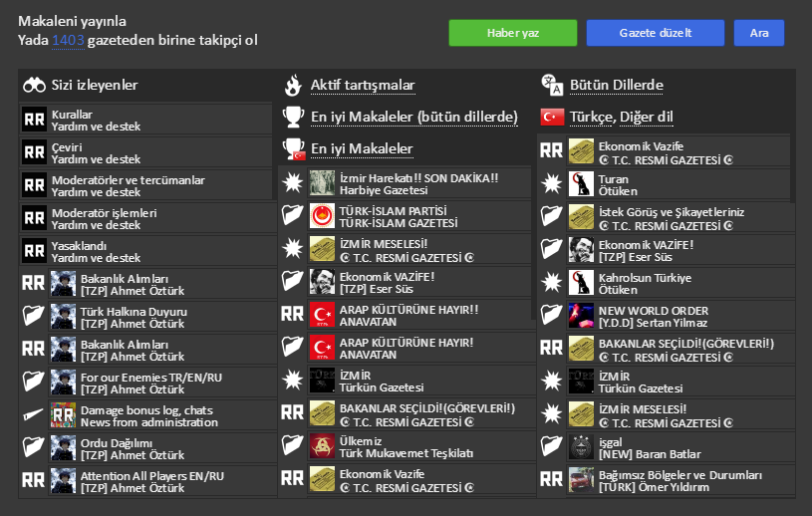Viewport: 812px width, 516px height.
Task: Click the folder icon beside Türk Halkına Duyuru
Action: coord(34,317)
